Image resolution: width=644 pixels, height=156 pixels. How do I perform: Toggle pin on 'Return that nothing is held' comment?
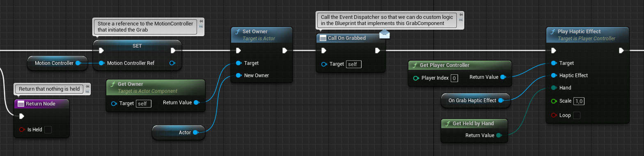[x=87, y=87]
